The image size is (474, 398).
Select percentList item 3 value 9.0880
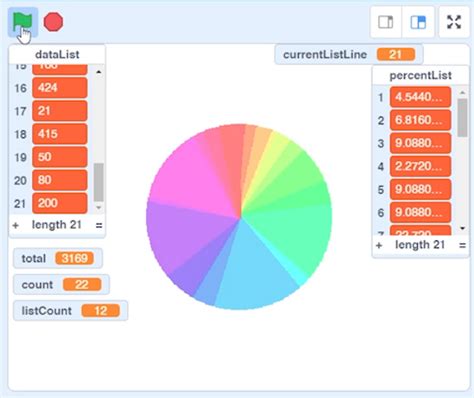(x=420, y=143)
